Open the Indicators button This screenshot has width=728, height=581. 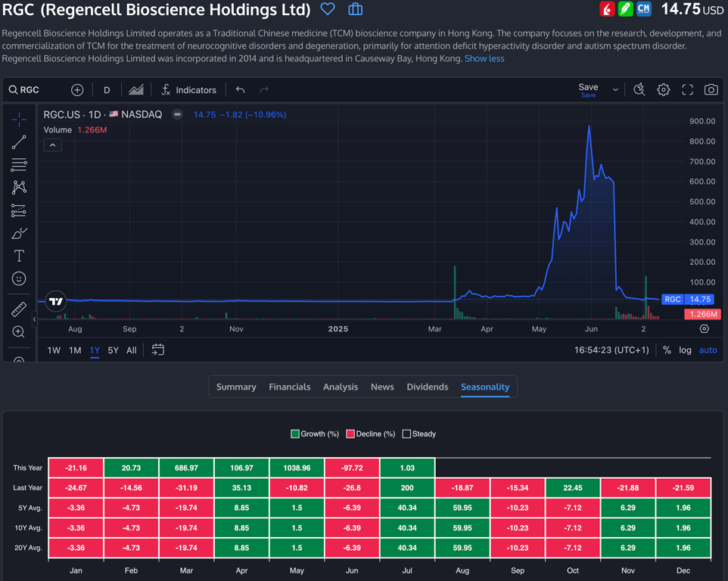point(188,90)
